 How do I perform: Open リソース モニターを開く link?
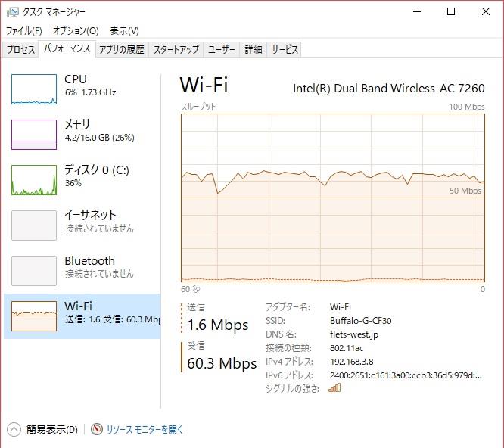(x=145, y=429)
